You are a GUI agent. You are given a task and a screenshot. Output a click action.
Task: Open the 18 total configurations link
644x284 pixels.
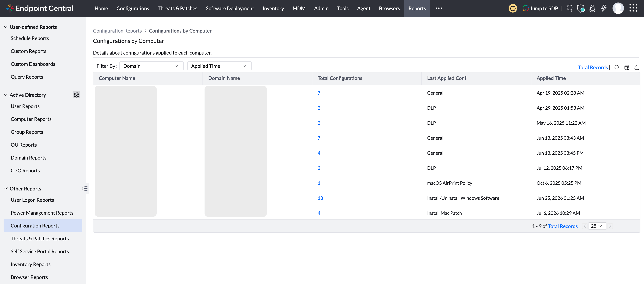tap(320, 198)
